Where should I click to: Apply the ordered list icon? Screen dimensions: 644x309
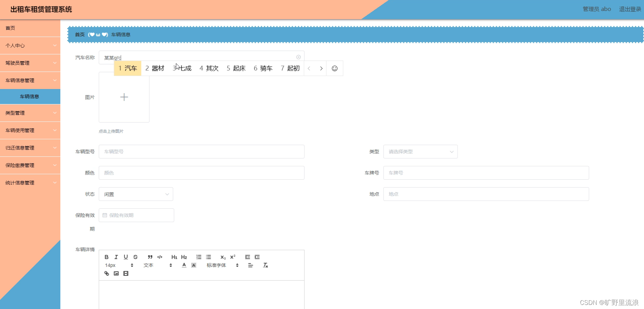(199, 257)
